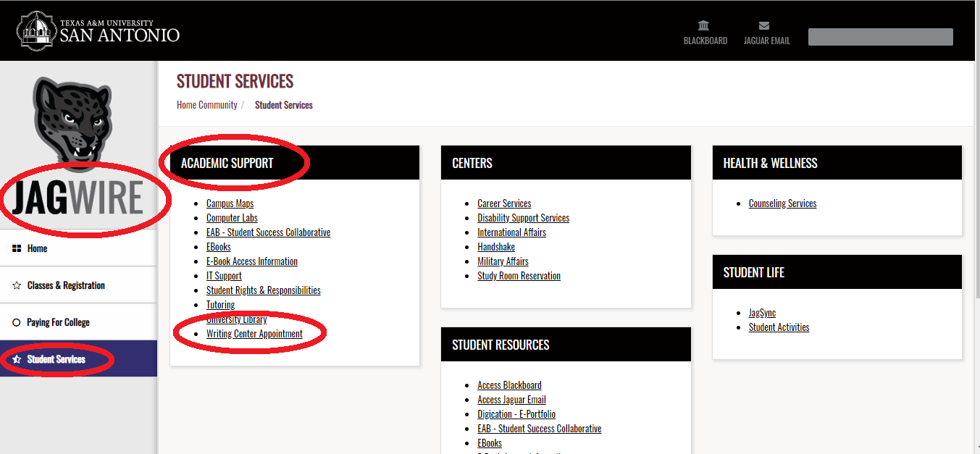Open Student Activities link

pyautogui.click(x=779, y=327)
